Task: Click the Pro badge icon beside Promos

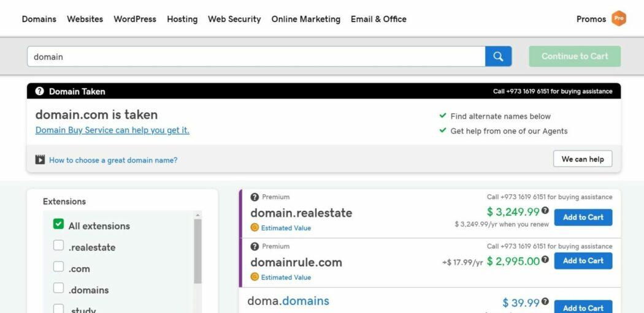Action: pyautogui.click(x=619, y=19)
